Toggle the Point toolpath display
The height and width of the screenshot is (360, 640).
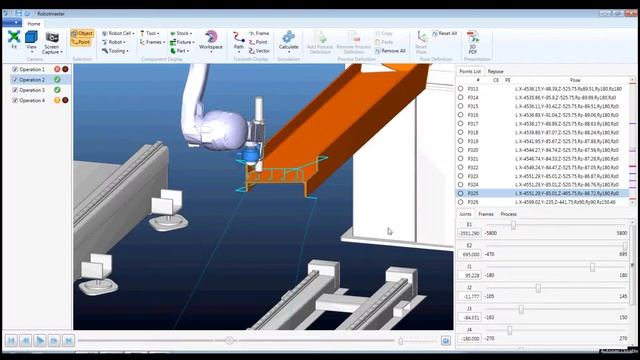tap(258, 42)
